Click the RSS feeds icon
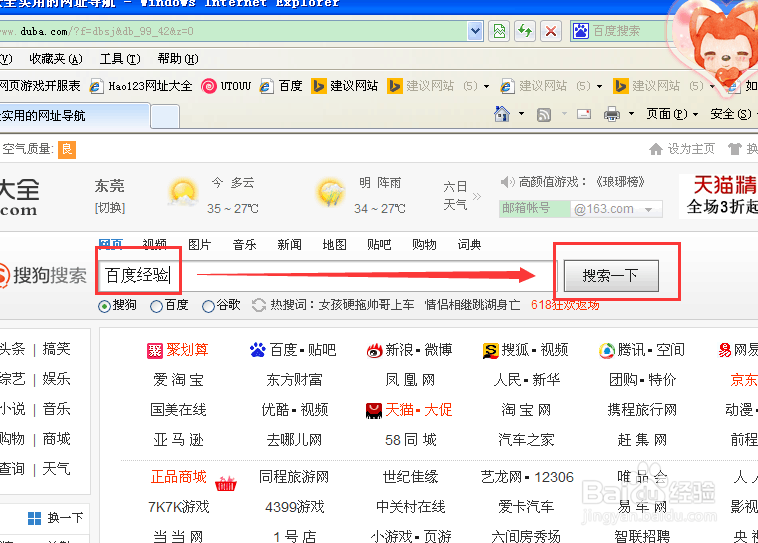The height and width of the screenshot is (543, 758). pos(544,115)
